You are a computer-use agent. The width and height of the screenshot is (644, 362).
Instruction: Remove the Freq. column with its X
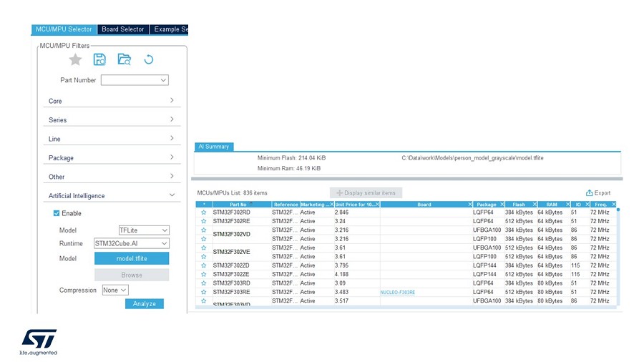(614, 205)
